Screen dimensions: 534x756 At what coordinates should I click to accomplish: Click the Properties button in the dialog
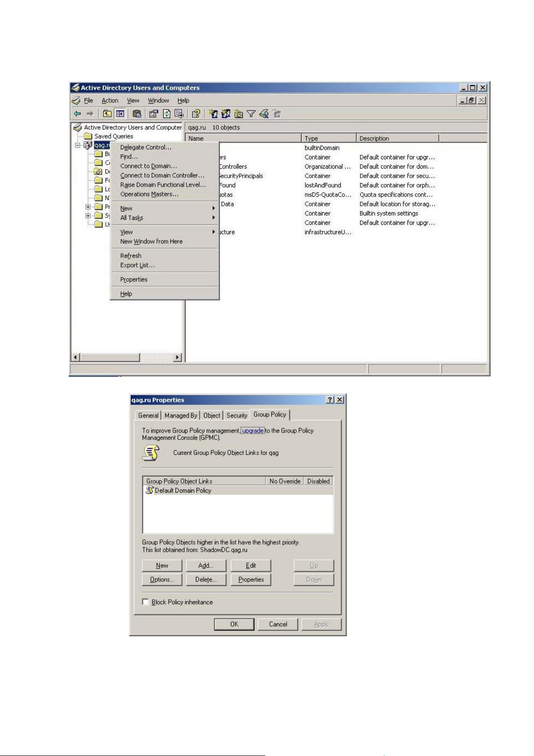[251, 579]
